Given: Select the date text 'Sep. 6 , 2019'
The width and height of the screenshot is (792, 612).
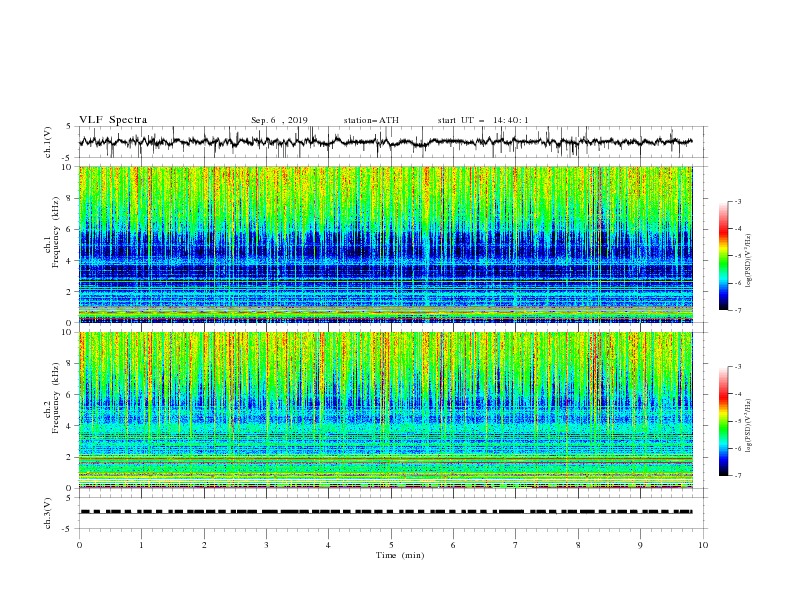Looking at the screenshot, I should pos(279,120).
